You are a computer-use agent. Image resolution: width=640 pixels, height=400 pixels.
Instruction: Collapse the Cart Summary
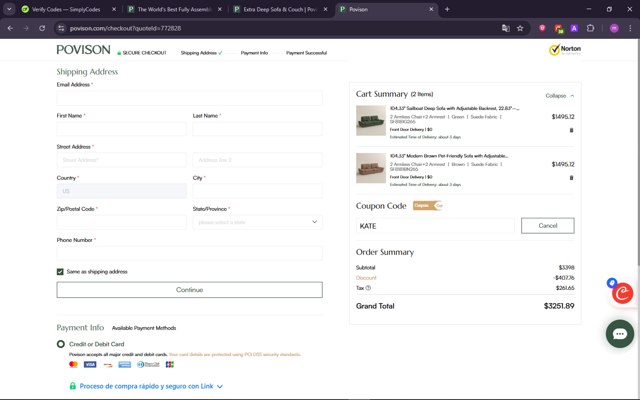click(x=560, y=96)
